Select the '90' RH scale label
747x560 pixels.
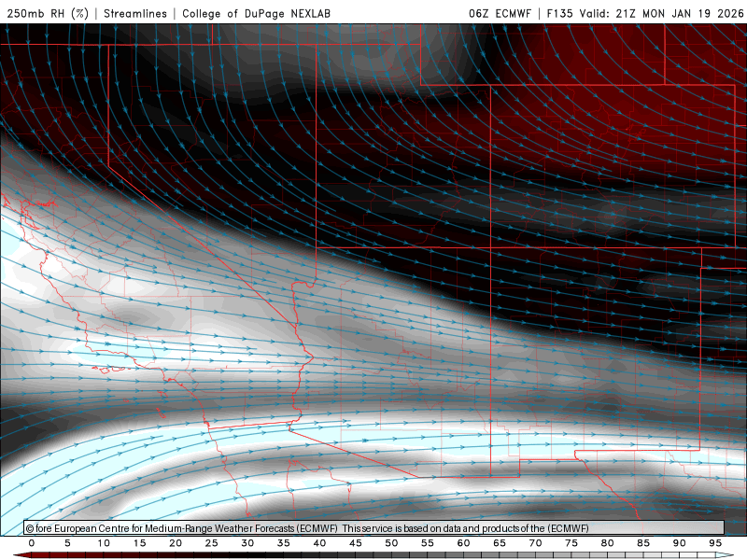[x=679, y=543]
